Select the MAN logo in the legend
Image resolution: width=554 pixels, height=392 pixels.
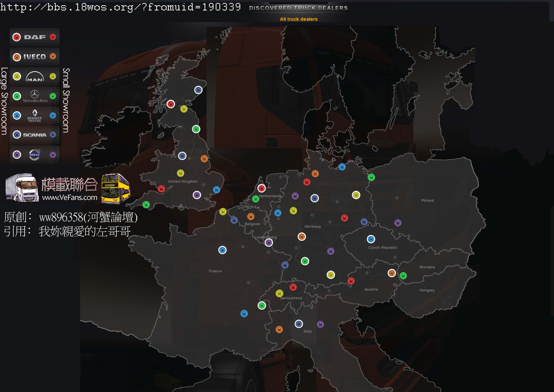(x=35, y=77)
